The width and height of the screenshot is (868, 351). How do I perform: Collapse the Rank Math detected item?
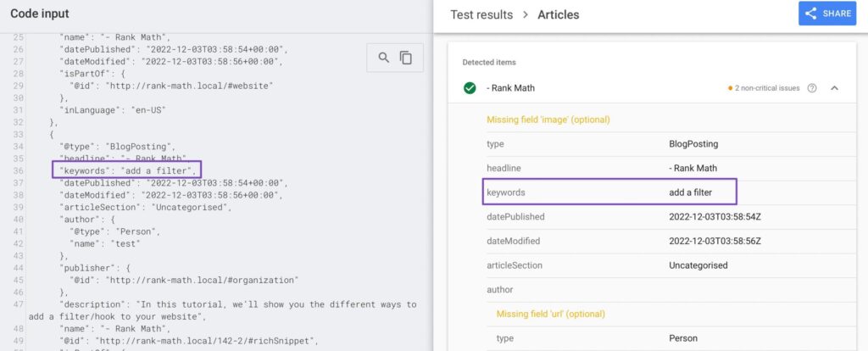coord(834,88)
